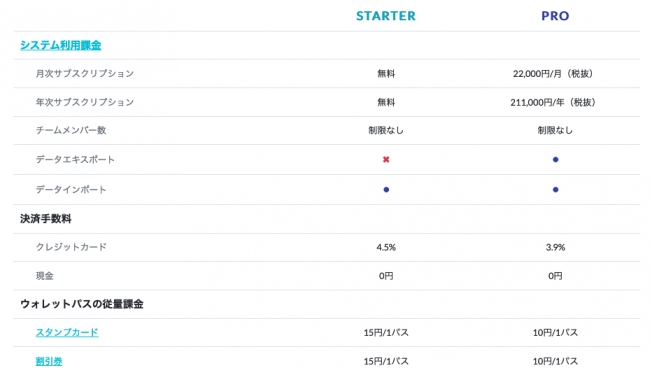Click the red cross under STARTER data export

tap(386, 160)
